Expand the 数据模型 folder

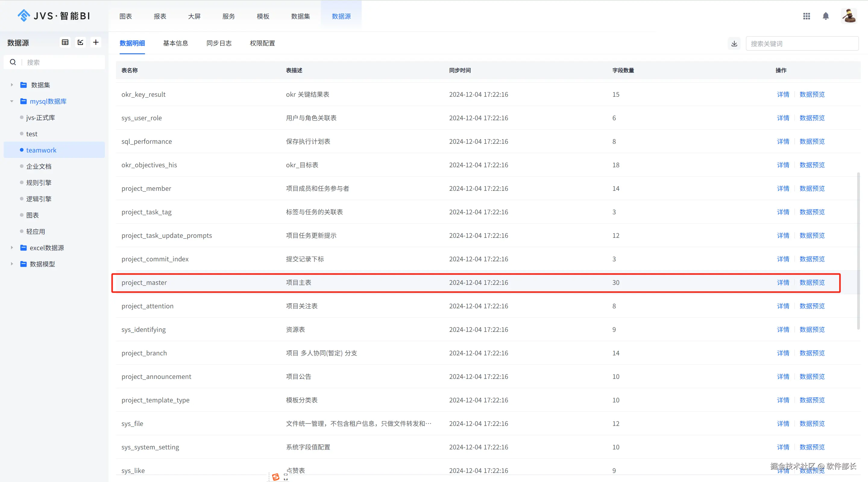pyautogui.click(x=12, y=264)
